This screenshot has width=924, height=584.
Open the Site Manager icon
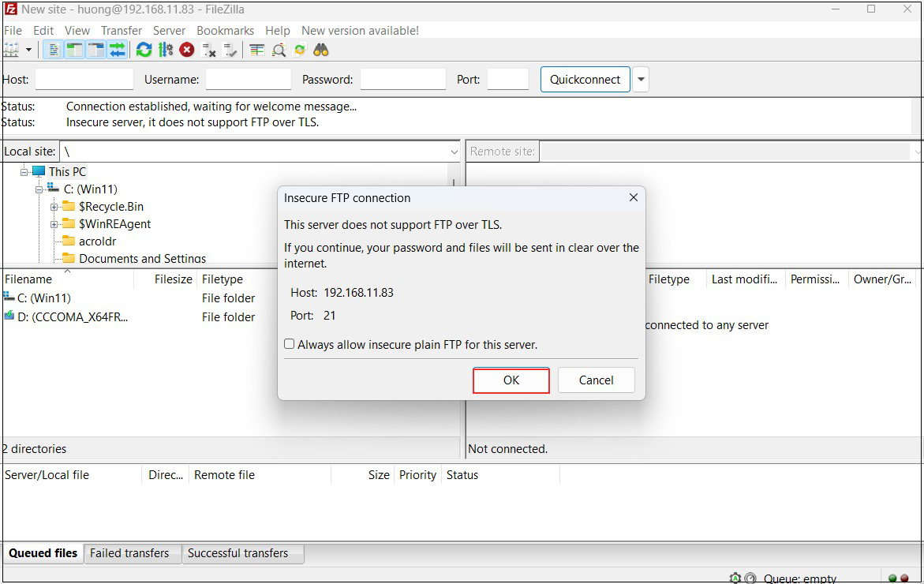[11, 50]
